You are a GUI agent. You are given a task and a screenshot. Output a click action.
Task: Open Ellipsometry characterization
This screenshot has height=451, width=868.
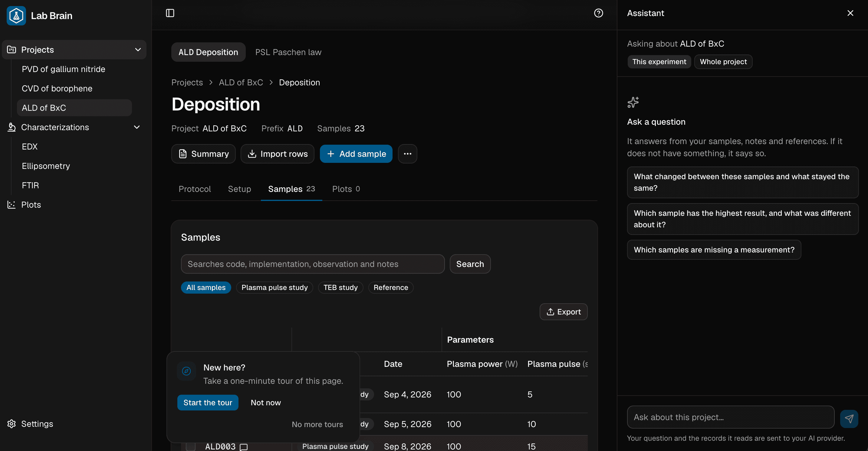[46, 166]
